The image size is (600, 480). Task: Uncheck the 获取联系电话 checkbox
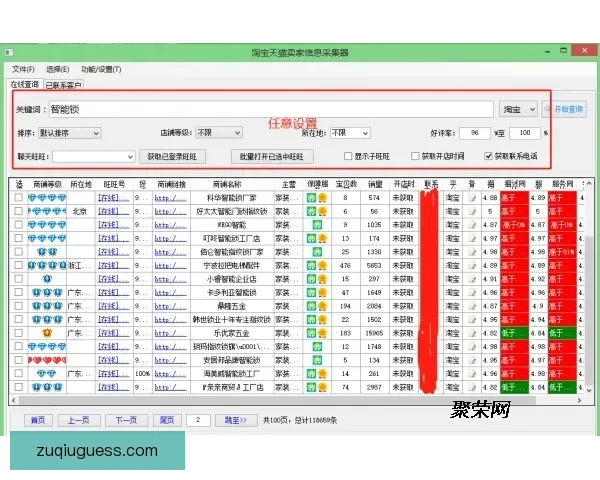tap(488, 156)
